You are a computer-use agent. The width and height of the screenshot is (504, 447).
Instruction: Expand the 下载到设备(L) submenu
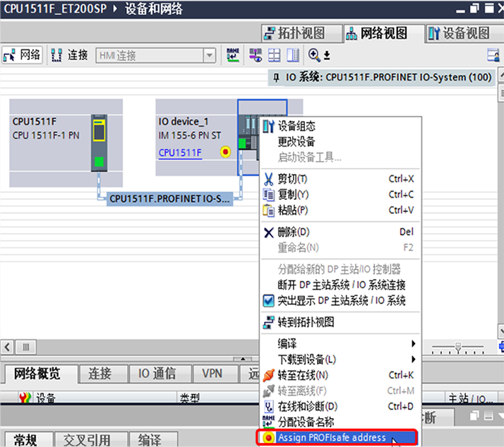340,359
